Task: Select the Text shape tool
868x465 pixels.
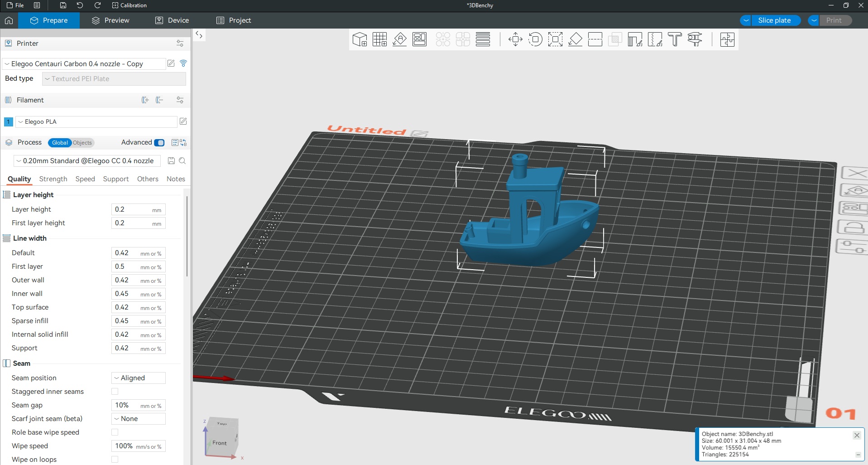Action: (x=675, y=39)
